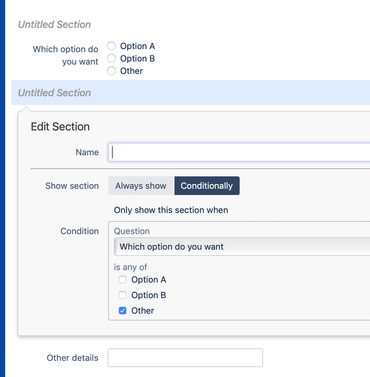Click the Only show this section when text

tap(171, 210)
